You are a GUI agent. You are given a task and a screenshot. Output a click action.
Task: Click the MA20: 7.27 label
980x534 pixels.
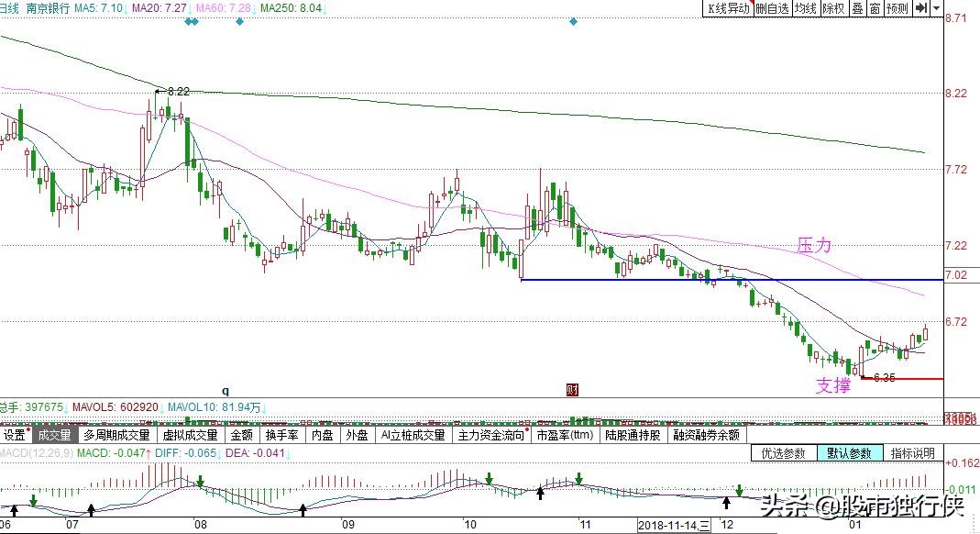(x=160, y=8)
